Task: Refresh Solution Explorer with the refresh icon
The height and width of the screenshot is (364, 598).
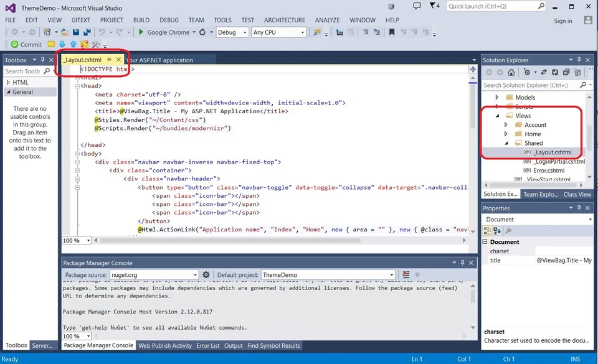Action: point(555,72)
